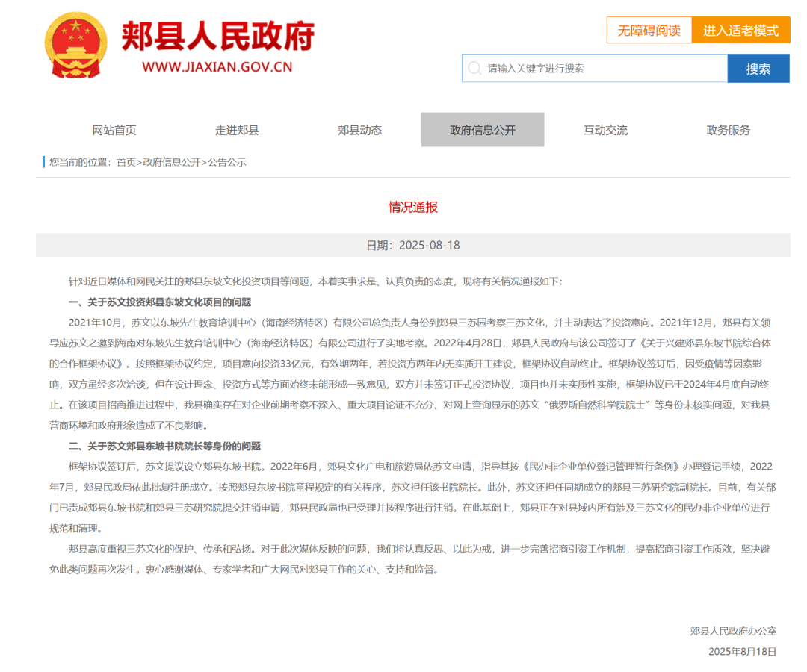
Task: Enable 无障碍阅读 accessible reading mode
Action: [x=649, y=30]
